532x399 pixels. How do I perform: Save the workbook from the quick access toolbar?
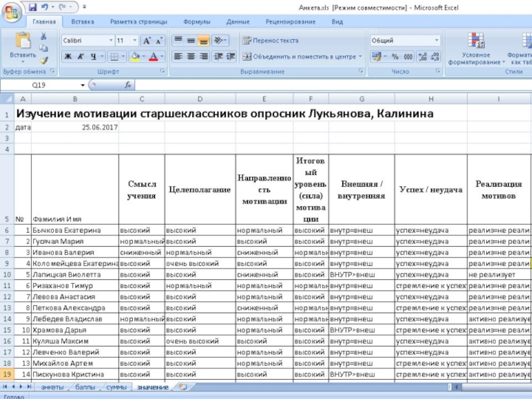[33, 7]
